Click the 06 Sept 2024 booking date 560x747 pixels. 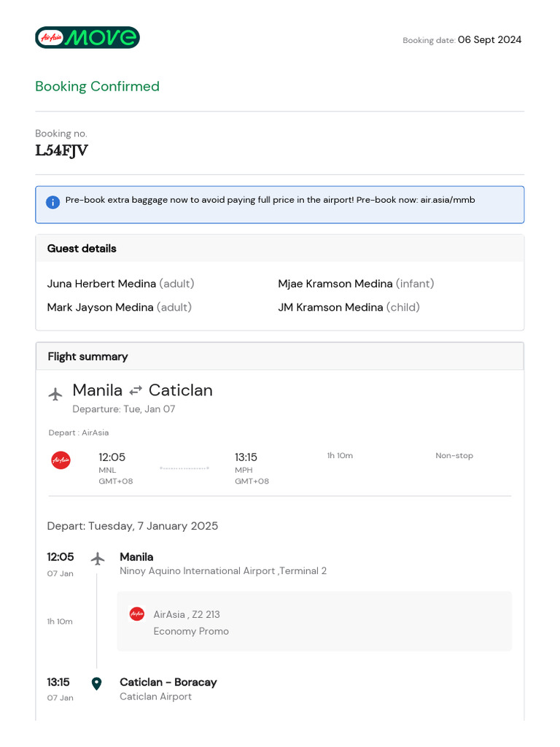(489, 40)
